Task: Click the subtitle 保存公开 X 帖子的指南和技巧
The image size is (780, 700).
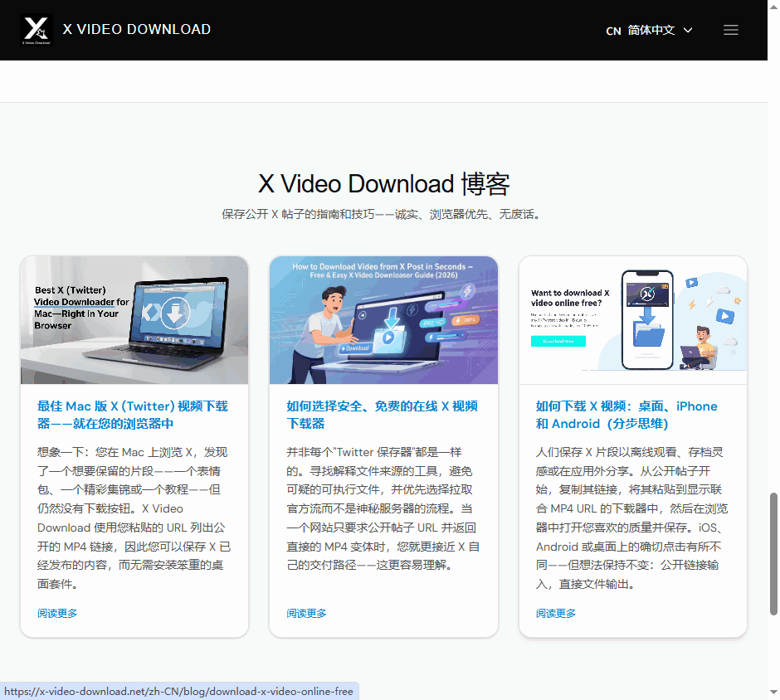Action: (x=382, y=214)
